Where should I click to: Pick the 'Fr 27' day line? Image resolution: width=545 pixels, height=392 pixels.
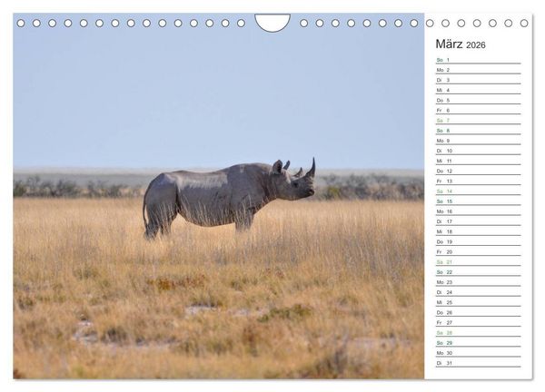click(479, 322)
